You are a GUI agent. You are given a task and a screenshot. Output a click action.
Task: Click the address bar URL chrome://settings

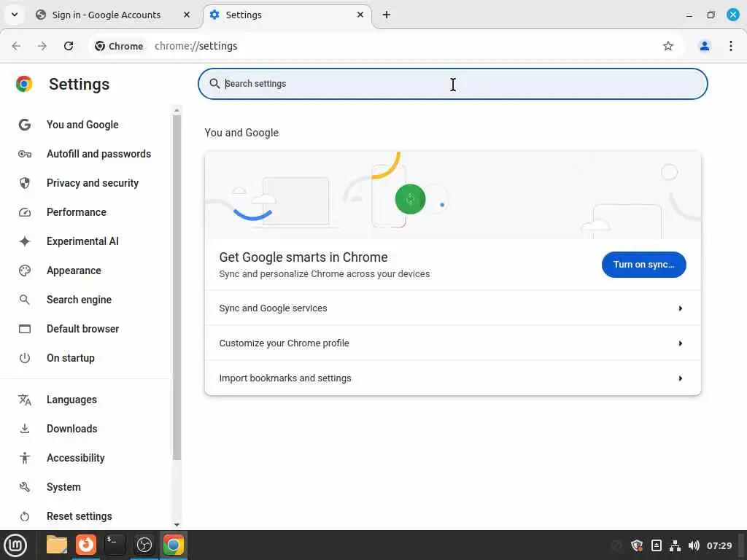coord(196,46)
